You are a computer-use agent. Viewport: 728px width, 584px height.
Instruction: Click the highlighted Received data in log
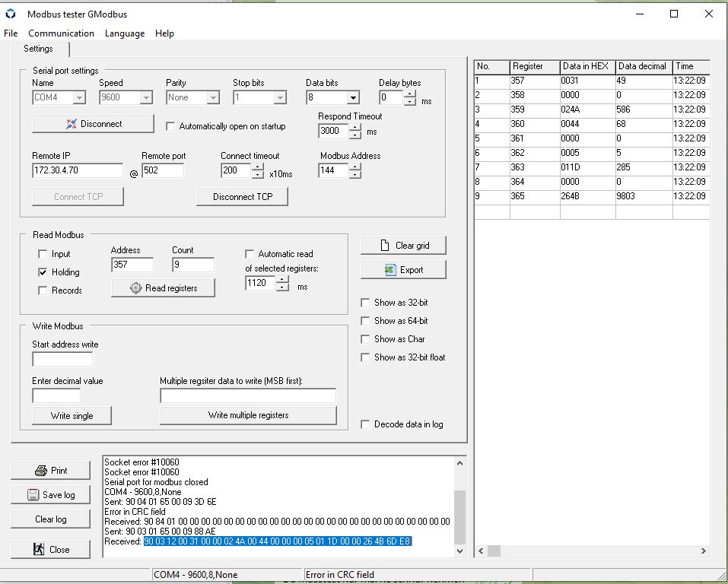coord(277,541)
